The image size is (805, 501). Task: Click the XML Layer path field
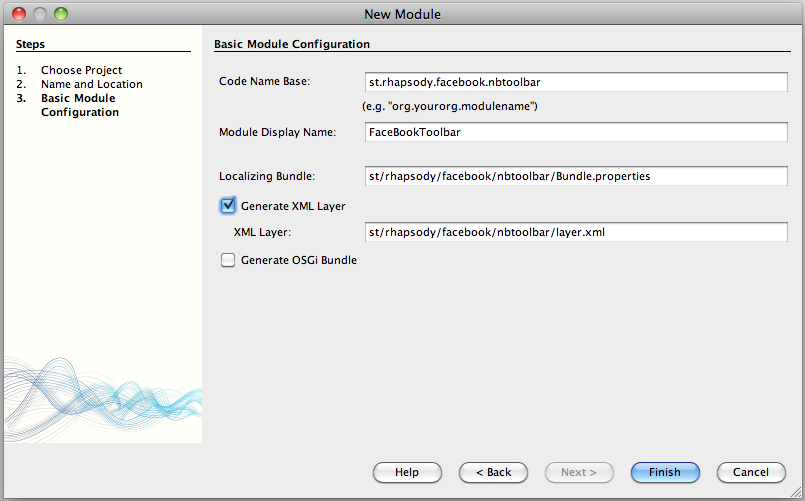tap(578, 232)
